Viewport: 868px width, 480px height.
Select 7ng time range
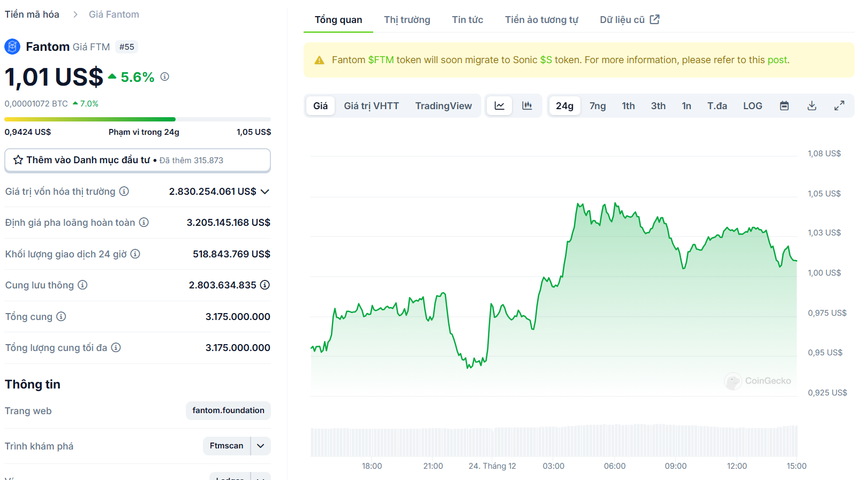point(598,105)
